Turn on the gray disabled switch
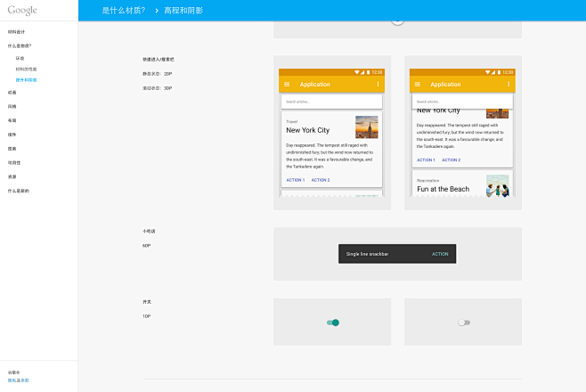Viewport: 586px width, 392px height. (x=463, y=323)
